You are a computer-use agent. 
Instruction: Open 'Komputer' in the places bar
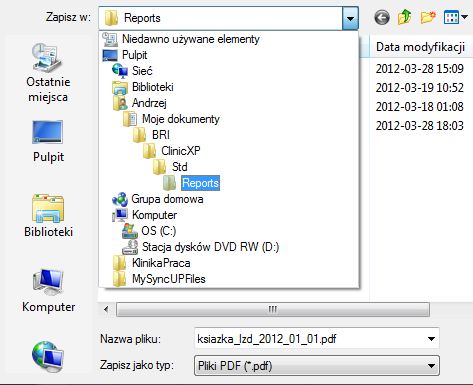click(x=48, y=290)
